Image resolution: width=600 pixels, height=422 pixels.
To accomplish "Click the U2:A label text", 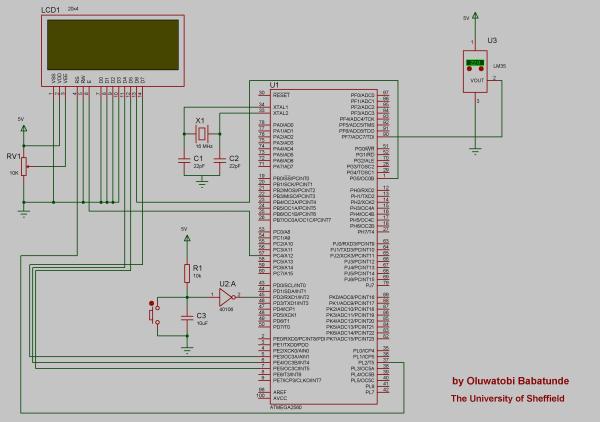I will [x=228, y=284].
